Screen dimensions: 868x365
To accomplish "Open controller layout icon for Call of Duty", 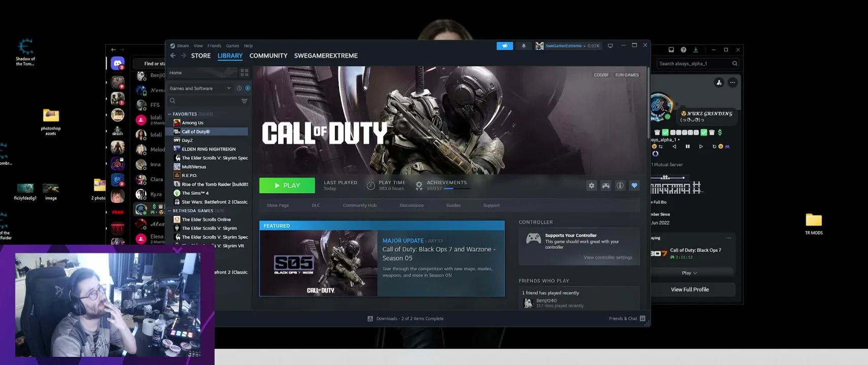I will pyautogui.click(x=606, y=186).
